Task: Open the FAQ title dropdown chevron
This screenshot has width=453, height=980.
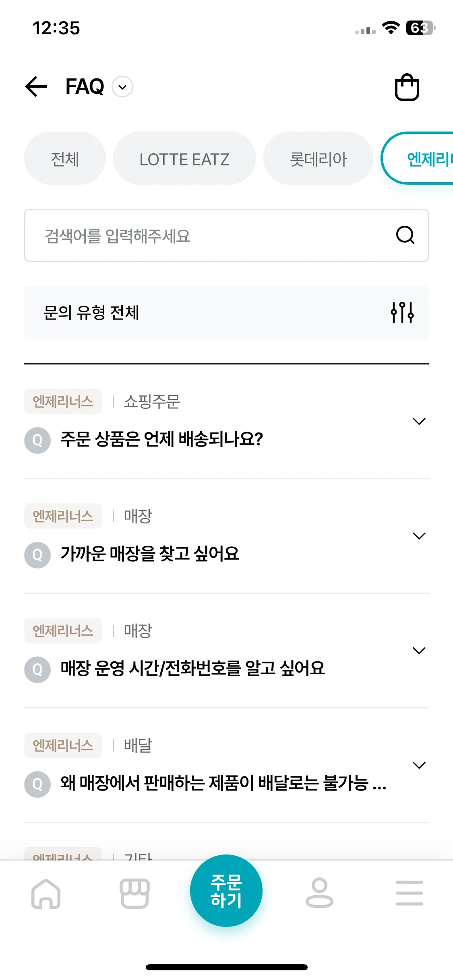Action: 122,87
